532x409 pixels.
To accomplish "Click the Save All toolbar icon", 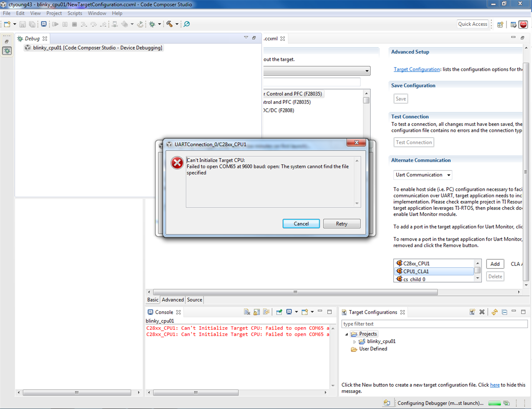I will 32,24.
